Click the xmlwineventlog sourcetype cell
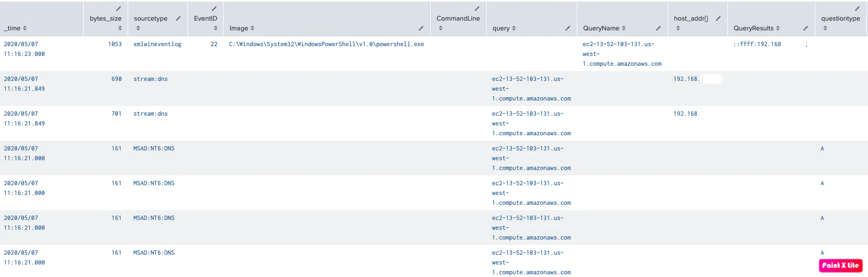Viewport: 868px width, 277px height. click(x=158, y=45)
